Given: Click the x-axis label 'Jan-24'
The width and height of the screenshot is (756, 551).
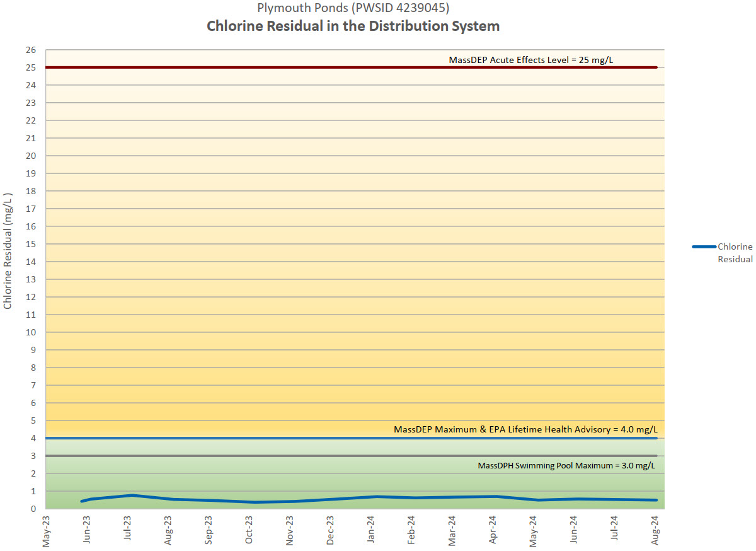Looking at the screenshot, I should point(372,530).
